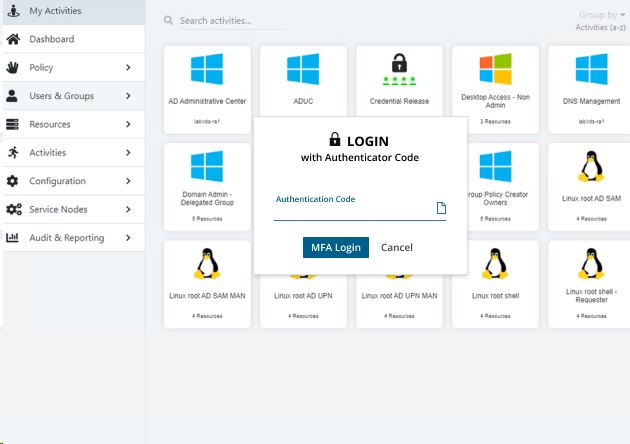Click the Linux root shell - Requester penguin

pyautogui.click(x=591, y=264)
